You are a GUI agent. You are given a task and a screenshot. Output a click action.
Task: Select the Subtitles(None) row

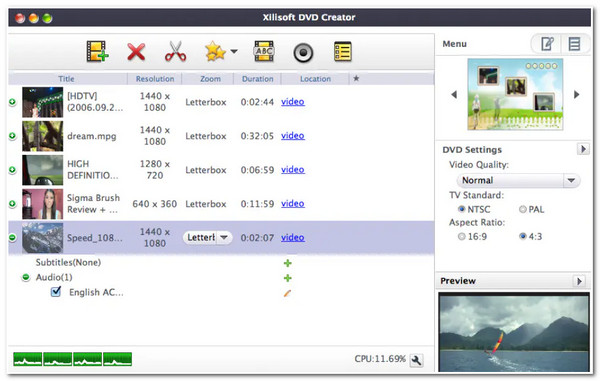[x=68, y=262]
